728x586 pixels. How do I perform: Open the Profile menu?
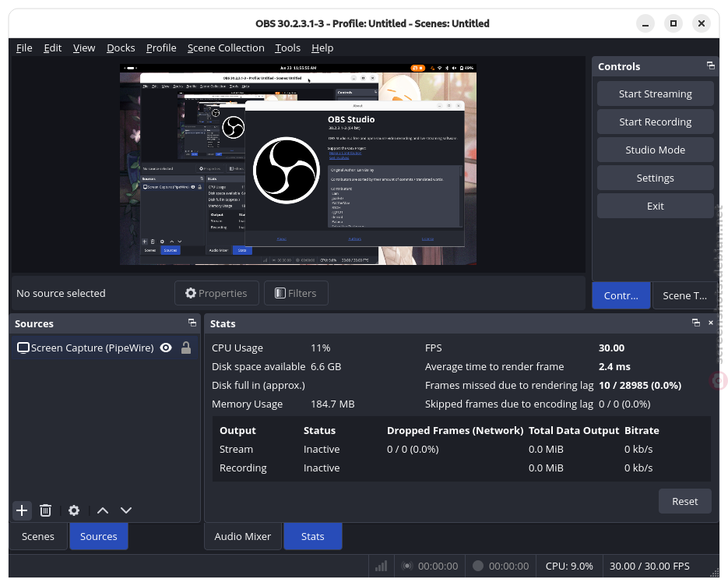161,48
